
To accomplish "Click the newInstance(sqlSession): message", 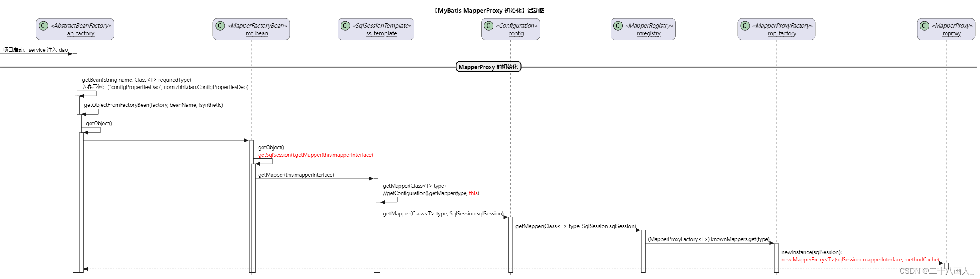I will 812,252.
